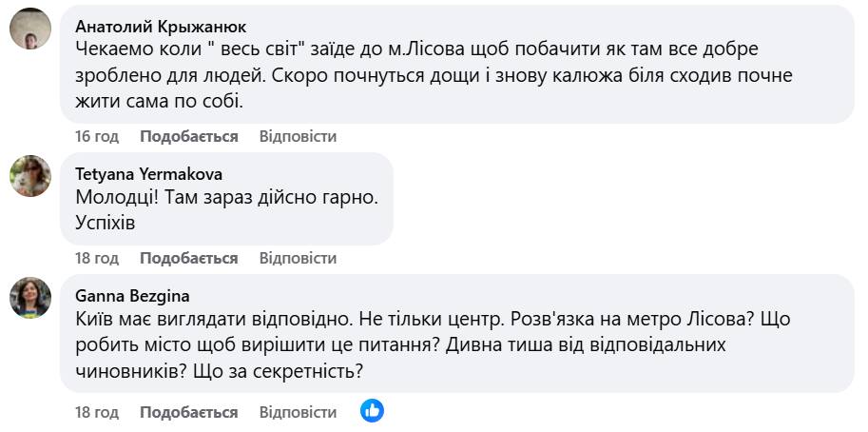Hit Відповісти below Ganna Bezgina's comment
Screen dimensions: 868x432
[x=298, y=412]
